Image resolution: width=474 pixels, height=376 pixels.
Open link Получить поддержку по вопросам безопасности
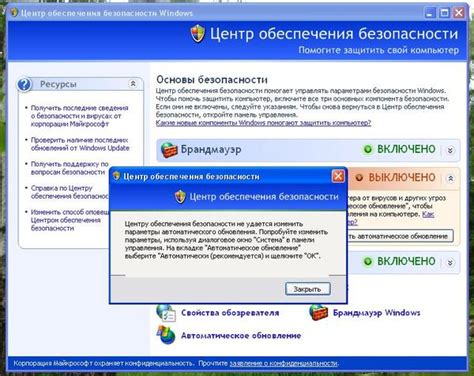[70, 168]
